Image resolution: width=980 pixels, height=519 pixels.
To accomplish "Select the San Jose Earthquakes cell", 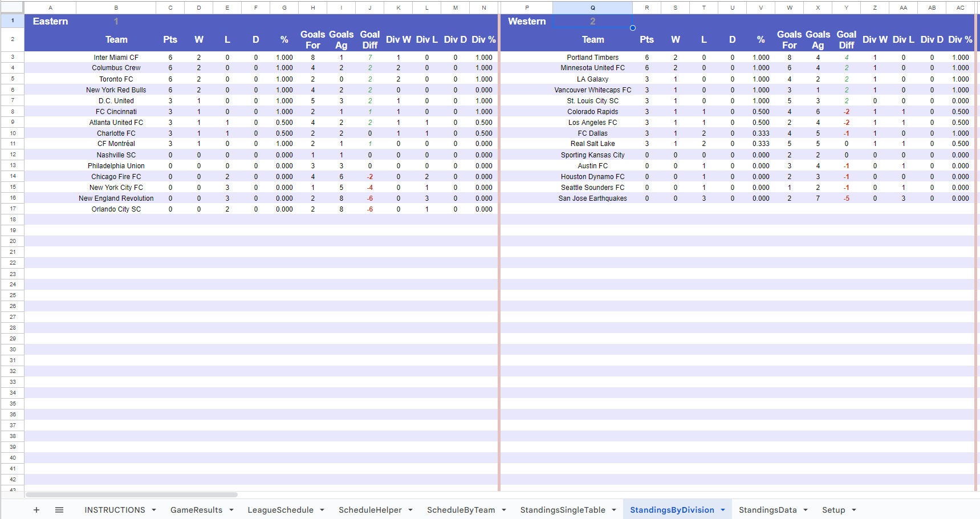I will [593, 198].
